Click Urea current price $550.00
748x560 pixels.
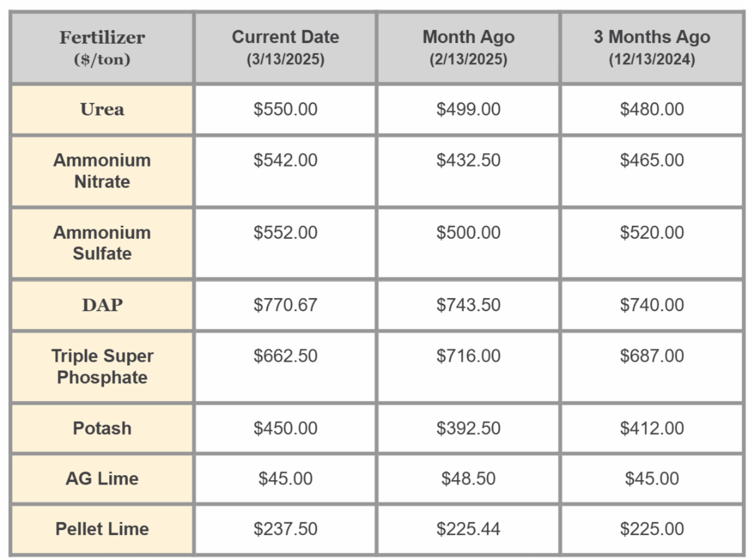pos(285,110)
